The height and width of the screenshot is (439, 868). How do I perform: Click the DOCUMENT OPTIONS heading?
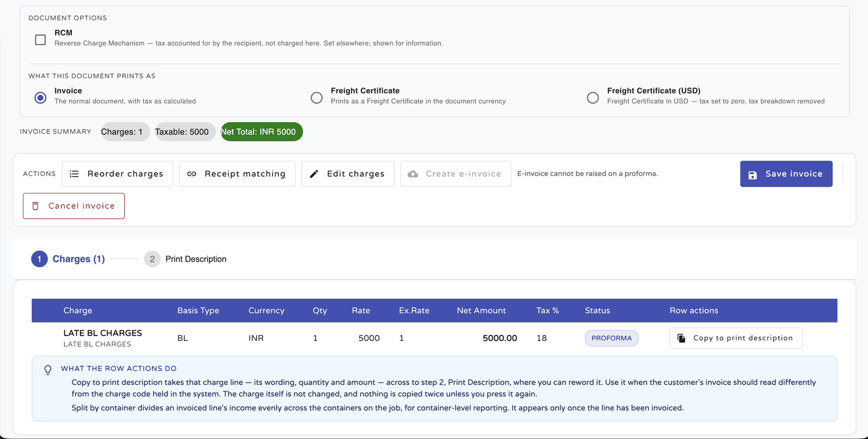point(68,18)
